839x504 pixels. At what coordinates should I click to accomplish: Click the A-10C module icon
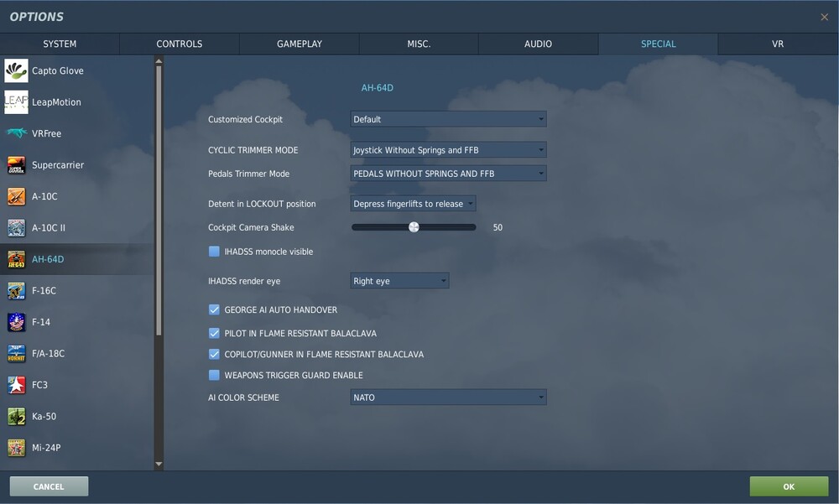click(x=16, y=196)
